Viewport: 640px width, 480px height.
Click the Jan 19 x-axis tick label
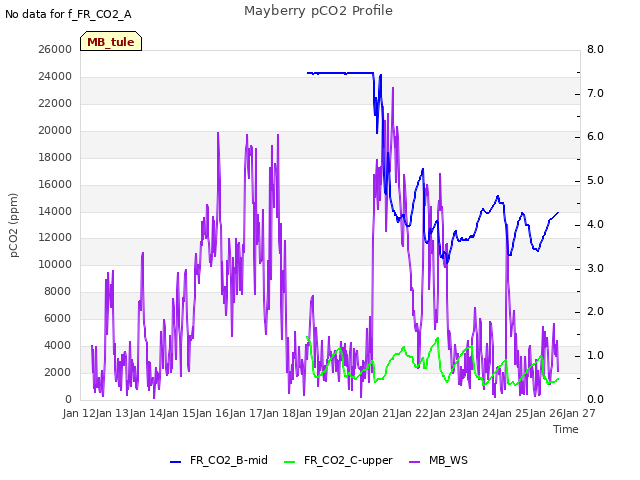312,413
